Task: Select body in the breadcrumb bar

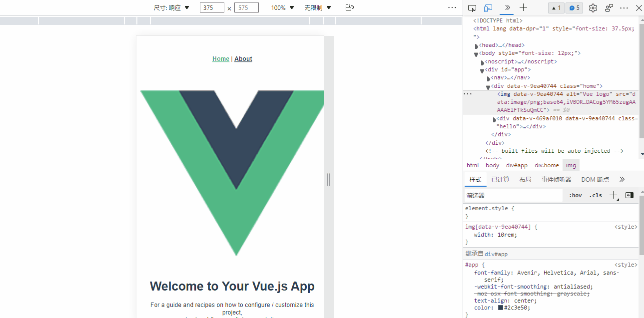Action: coord(493,165)
